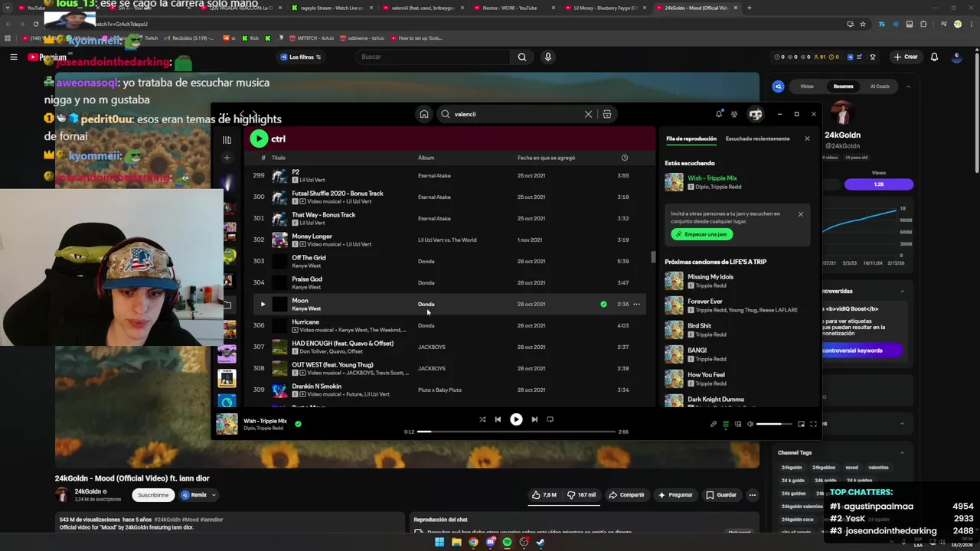The image size is (980, 551).
Task: Adjust the Spotify volume slider
Action: (x=774, y=424)
